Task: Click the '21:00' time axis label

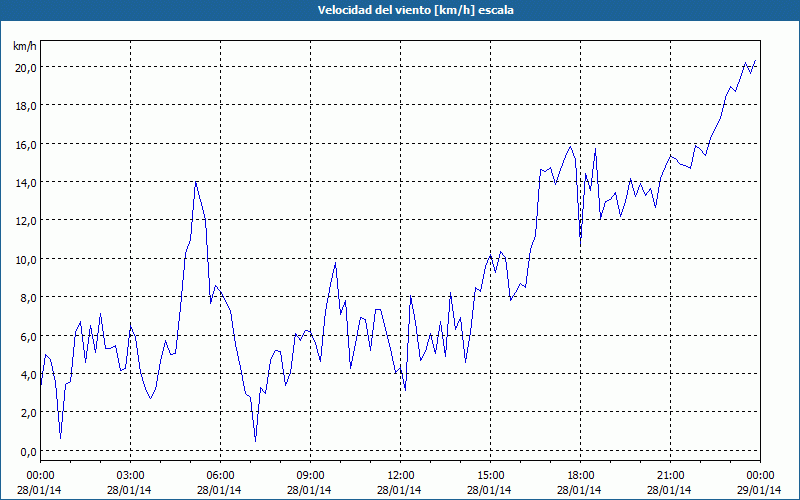Action: click(x=670, y=476)
